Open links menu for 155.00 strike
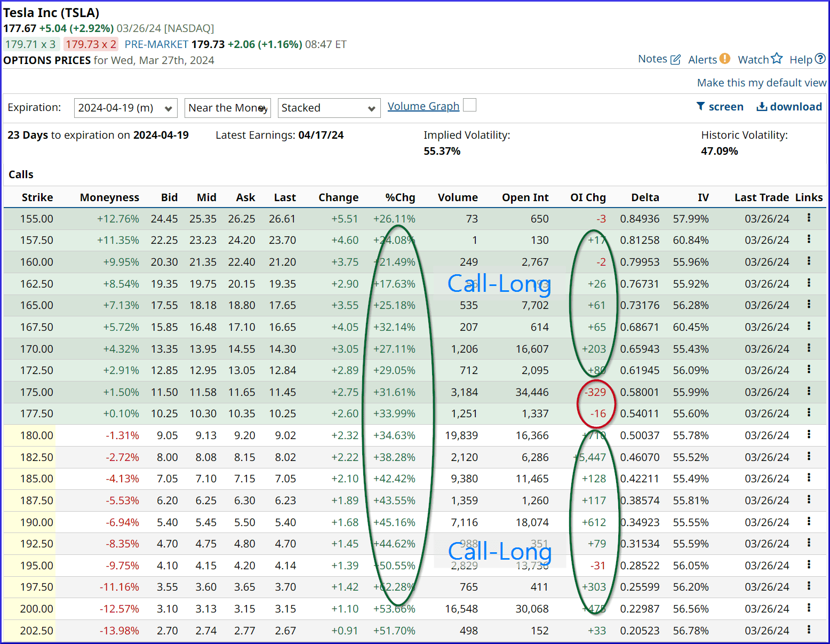Viewport: 830px width, 644px height. point(809,218)
